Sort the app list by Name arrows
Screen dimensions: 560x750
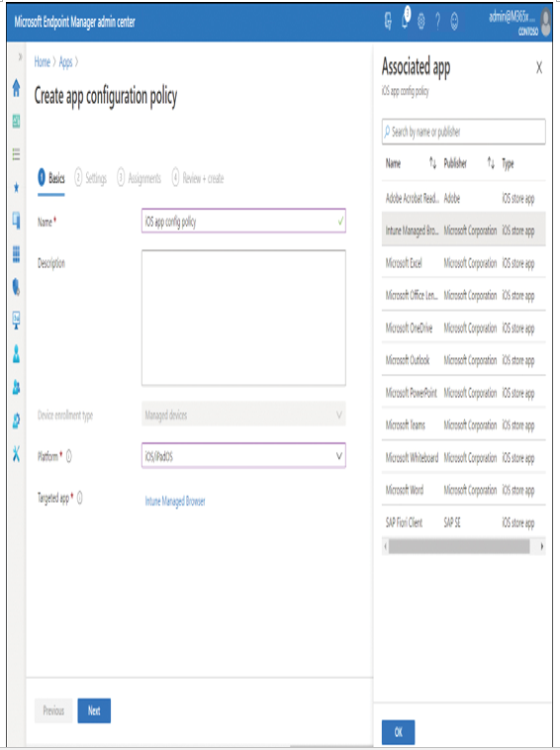(x=432, y=163)
